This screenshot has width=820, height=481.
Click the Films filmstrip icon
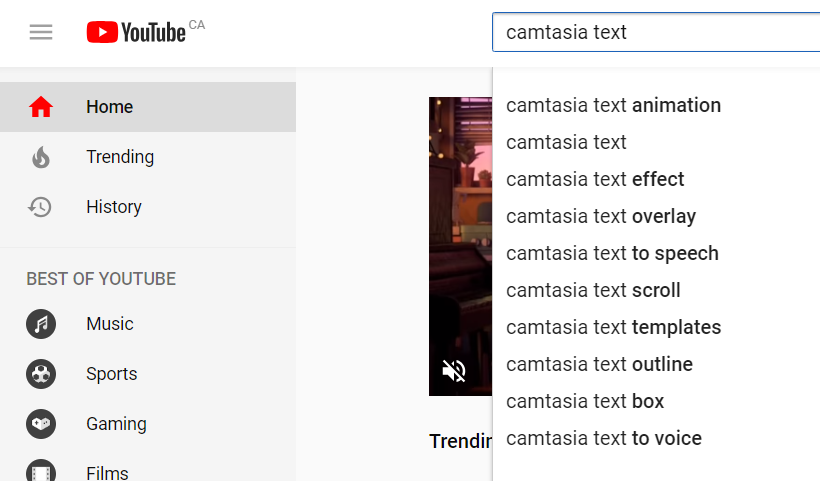41,471
